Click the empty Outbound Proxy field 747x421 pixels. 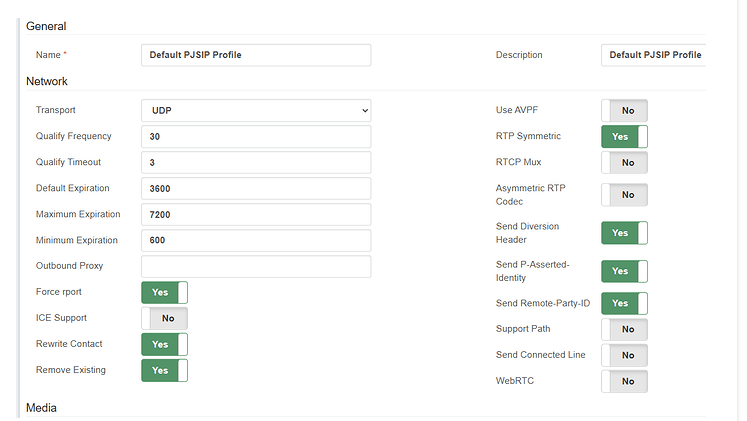(256, 267)
